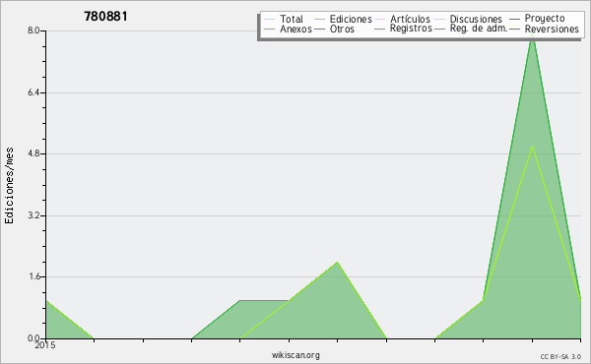Click the light blue Total line swatch
The width and height of the screenshot is (591, 364).
[270, 19]
